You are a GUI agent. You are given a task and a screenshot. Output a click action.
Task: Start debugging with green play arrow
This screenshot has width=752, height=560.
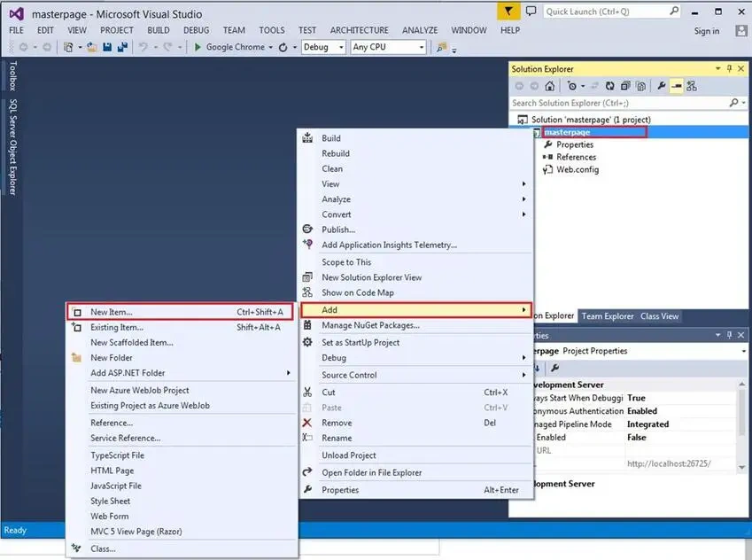click(198, 47)
